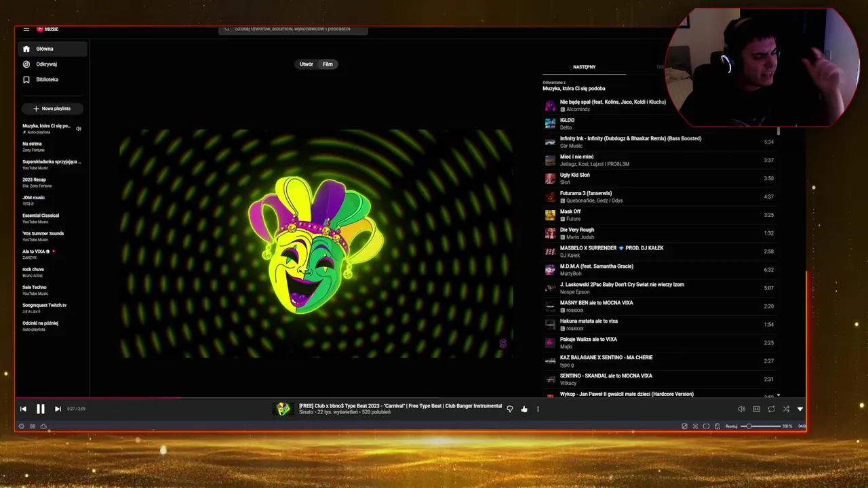Go to the Odkrywaj explore section
Image resolution: width=868 pixels, height=488 pixels.
pos(52,64)
